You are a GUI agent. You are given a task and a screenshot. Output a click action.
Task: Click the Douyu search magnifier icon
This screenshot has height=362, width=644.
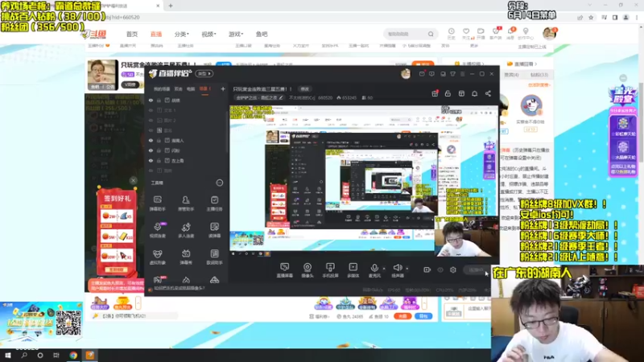pos(431,34)
